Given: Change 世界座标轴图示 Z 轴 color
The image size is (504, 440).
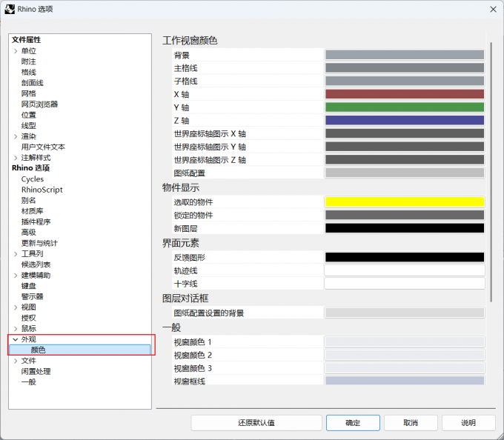Looking at the screenshot, I should click(x=405, y=159).
